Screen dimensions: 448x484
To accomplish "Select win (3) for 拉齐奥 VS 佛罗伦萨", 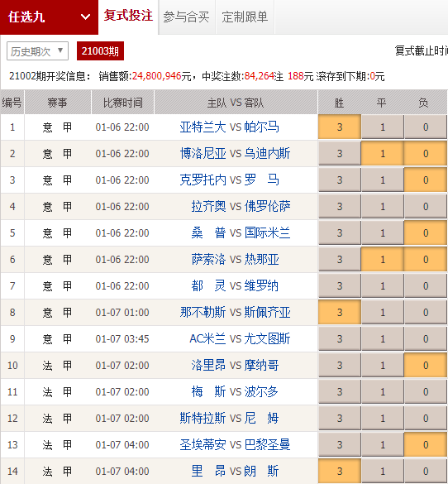I will pyautogui.click(x=340, y=207).
